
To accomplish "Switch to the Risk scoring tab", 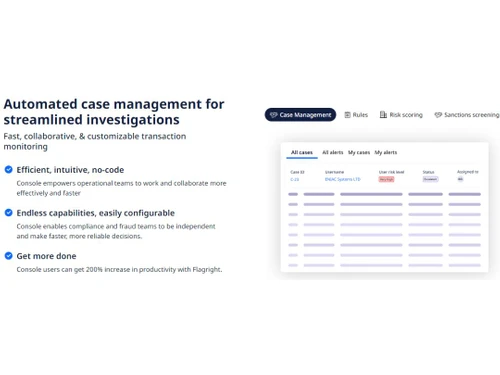I will point(401,115).
